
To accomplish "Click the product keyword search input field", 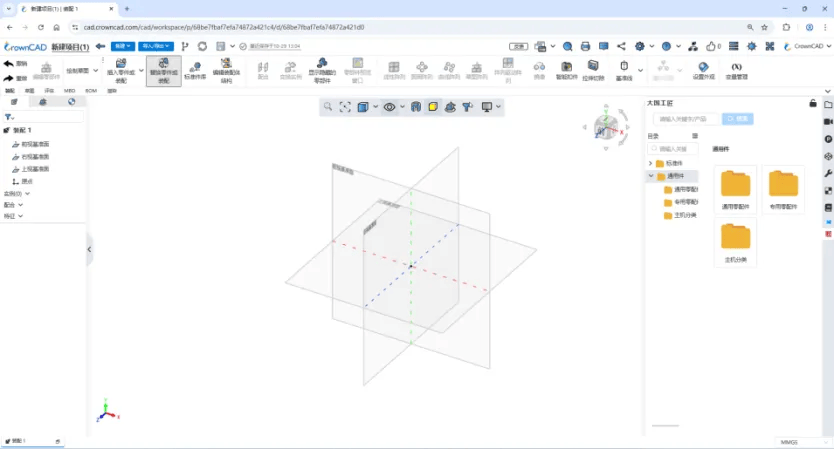I will coord(687,118).
